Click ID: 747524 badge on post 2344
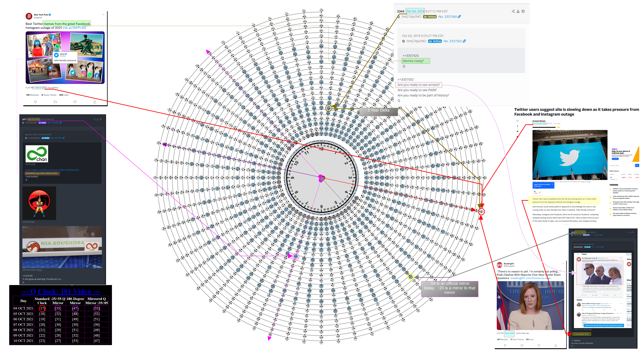Screen dimensions: 644x354 click(430, 17)
